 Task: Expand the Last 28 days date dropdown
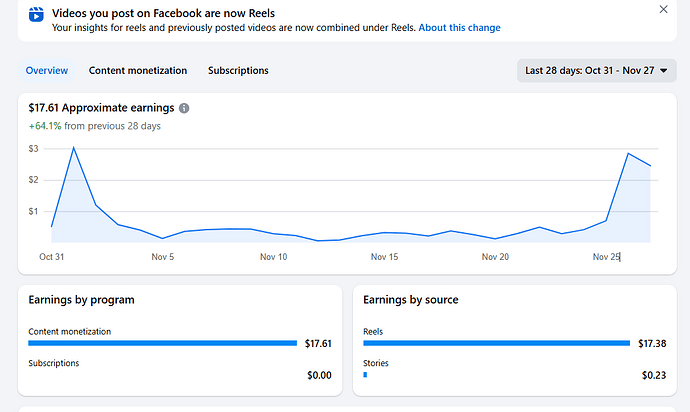click(595, 71)
